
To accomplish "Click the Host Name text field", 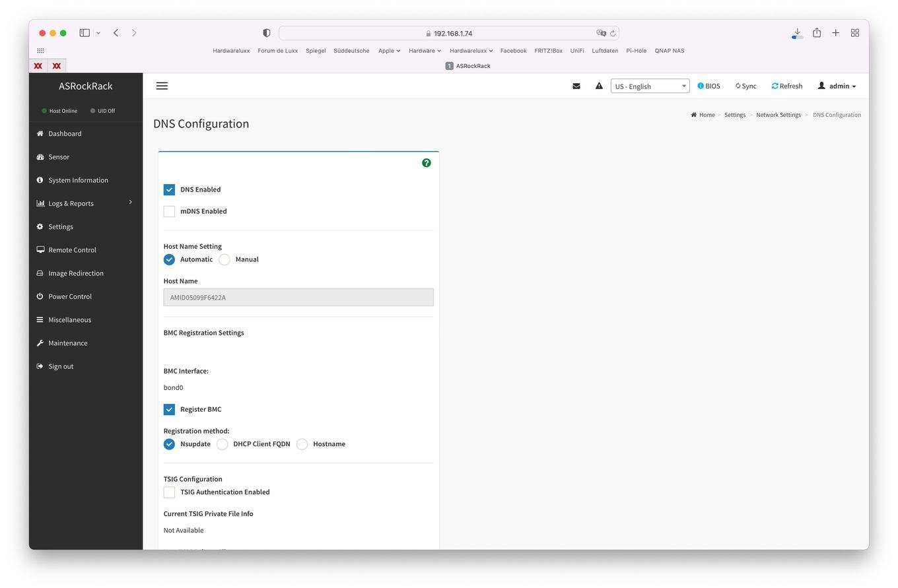I will (298, 298).
